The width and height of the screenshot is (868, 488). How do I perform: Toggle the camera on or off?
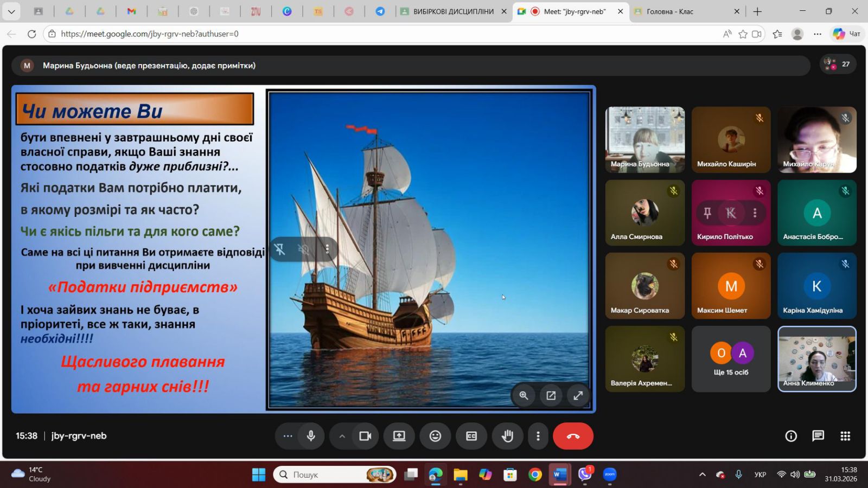click(365, 436)
